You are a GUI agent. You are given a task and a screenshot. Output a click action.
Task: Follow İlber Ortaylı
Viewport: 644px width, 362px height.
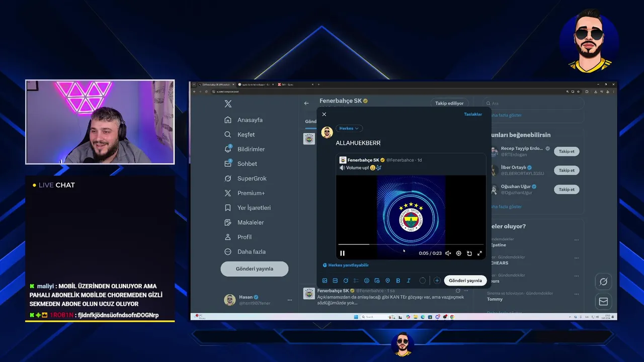tap(567, 170)
